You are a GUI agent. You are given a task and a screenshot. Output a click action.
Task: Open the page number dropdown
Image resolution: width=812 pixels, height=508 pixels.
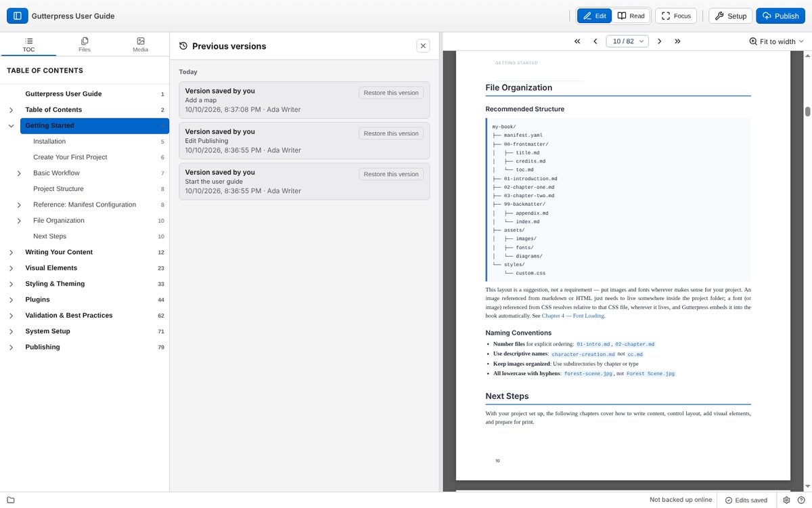627,41
